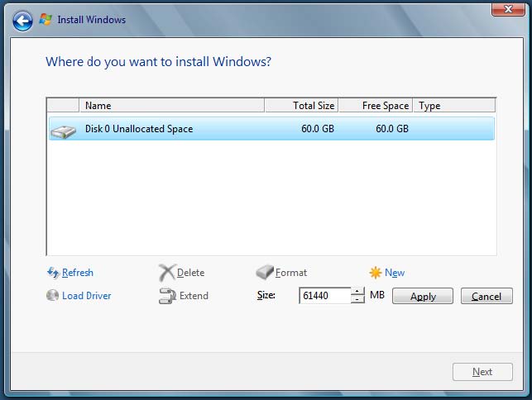This screenshot has height=400, width=532.
Task: Click the Format drive icon
Action: 265,273
